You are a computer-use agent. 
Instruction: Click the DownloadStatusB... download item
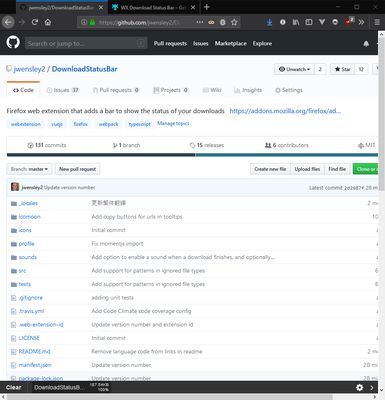tap(71, 387)
